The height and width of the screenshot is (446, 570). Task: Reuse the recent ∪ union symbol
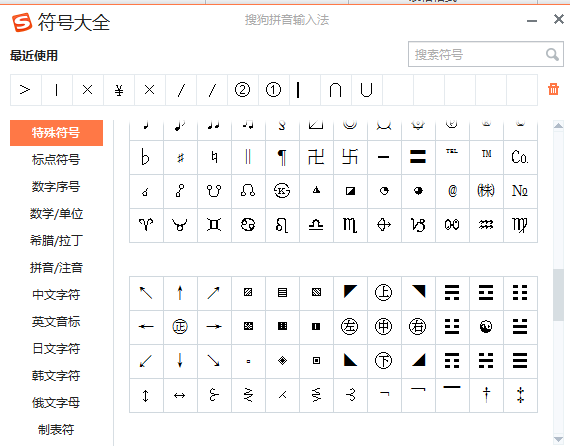pyautogui.click(x=367, y=90)
